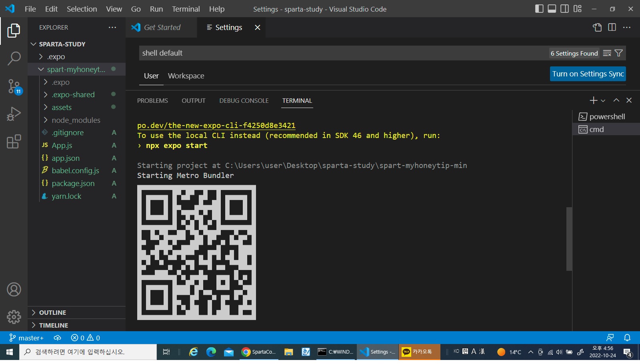Toggle the secondary side bar layout icon
Viewport: 640px width, 364px height.
[565, 9]
